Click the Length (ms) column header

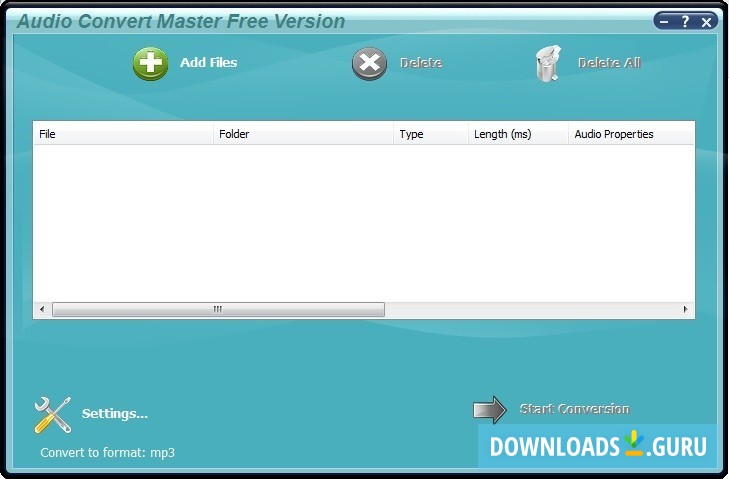click(518, 134)
